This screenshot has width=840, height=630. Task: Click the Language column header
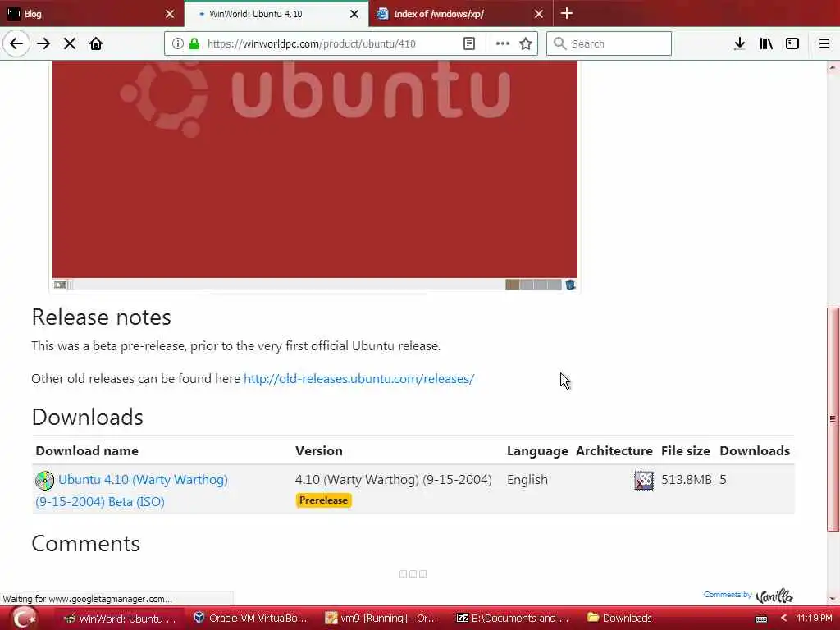537,451
